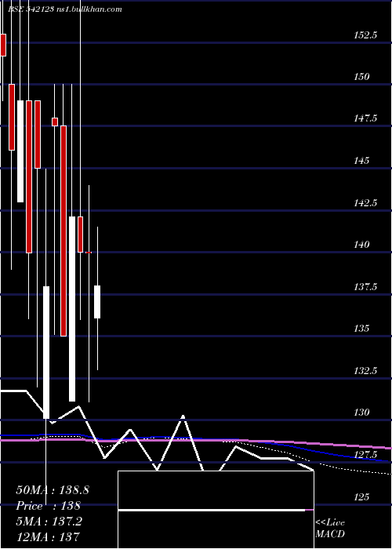Screen dimensions: 392x549
Task: Click the <<Live MACD label
Action: [330, 528]
